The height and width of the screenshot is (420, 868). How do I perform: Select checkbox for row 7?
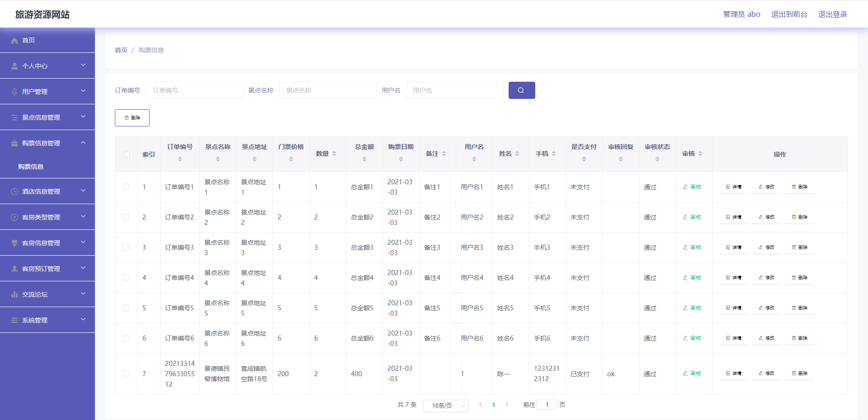tap(126, 374)
